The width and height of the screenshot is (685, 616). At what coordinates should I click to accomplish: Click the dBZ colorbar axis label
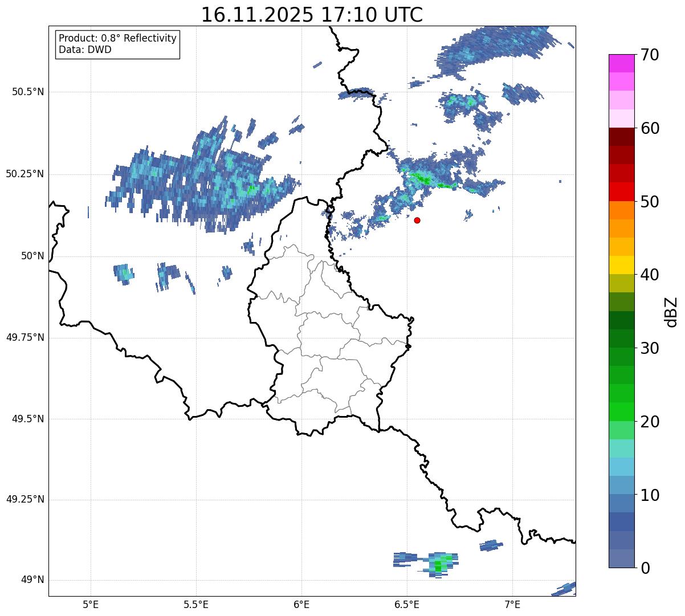[671, 311]
